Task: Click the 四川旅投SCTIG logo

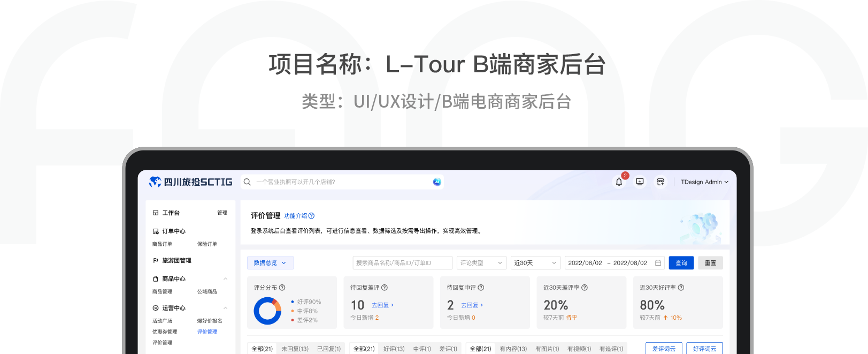Action: [x=191, y=182]
